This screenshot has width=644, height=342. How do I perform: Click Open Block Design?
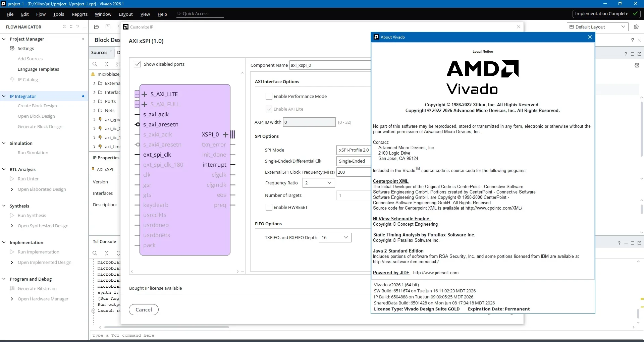(x=36, y=116)
